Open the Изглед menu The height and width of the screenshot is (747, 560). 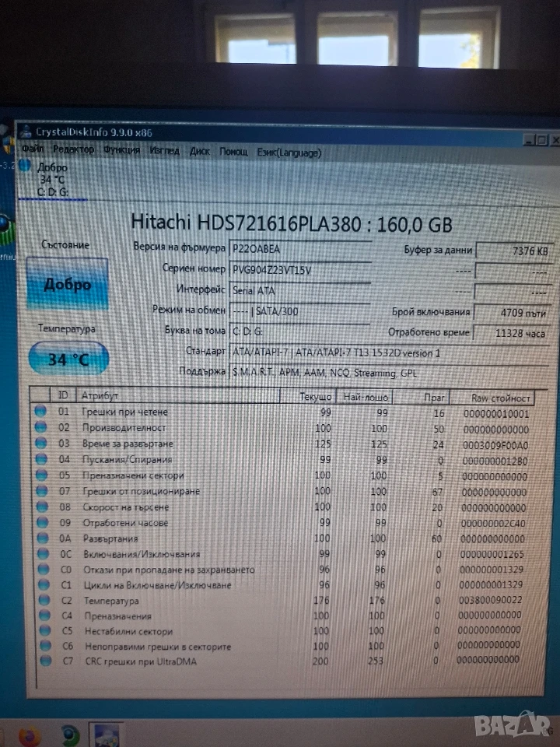tap(164, 150)
